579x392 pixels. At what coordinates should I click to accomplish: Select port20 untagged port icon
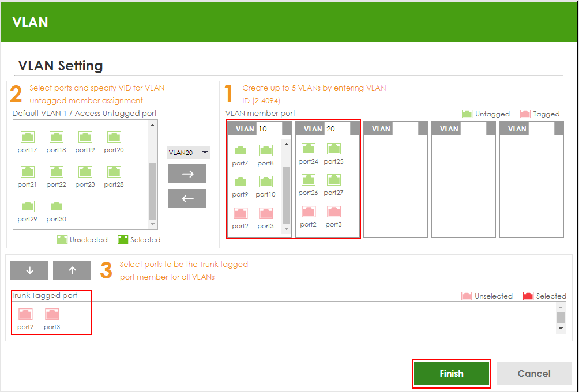tap(114, 137)
